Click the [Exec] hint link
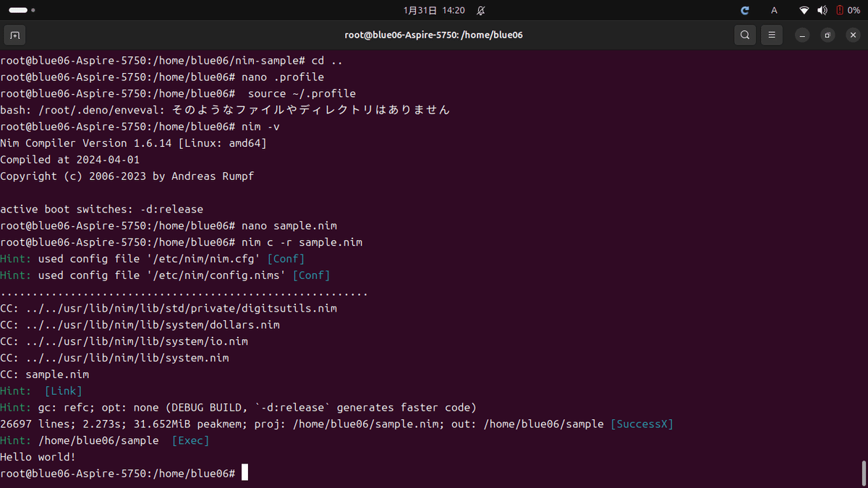This screenshot has width=868, height=488. (190, 440)
